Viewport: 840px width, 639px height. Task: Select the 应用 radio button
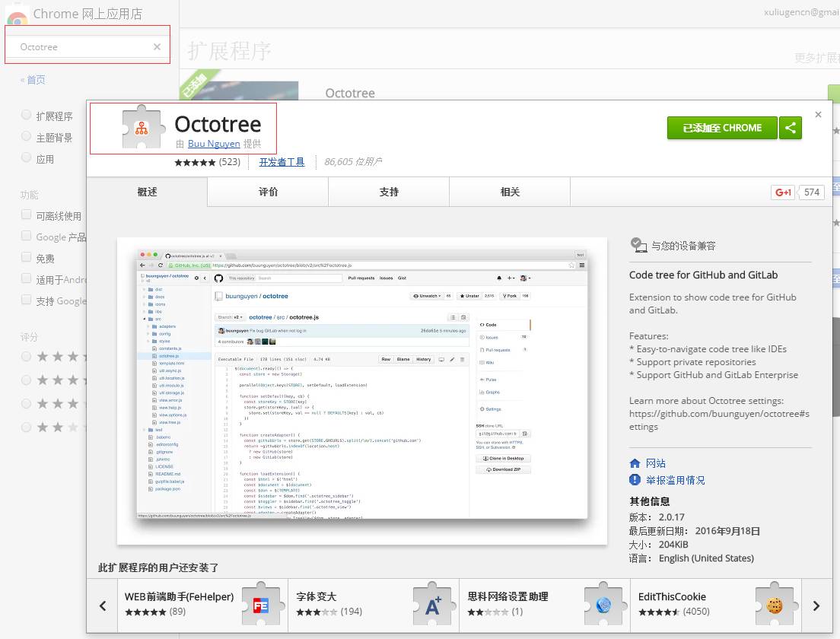click(26, 157)
